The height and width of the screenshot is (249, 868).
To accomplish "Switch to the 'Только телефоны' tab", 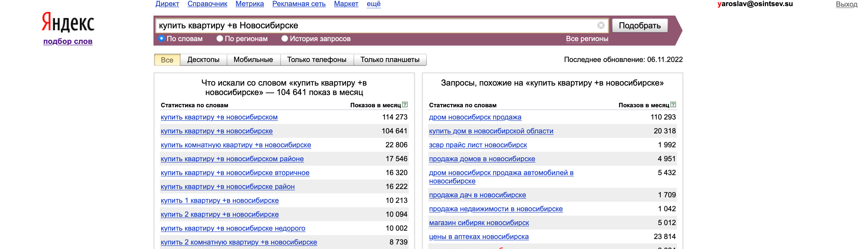I will (317, 60).
